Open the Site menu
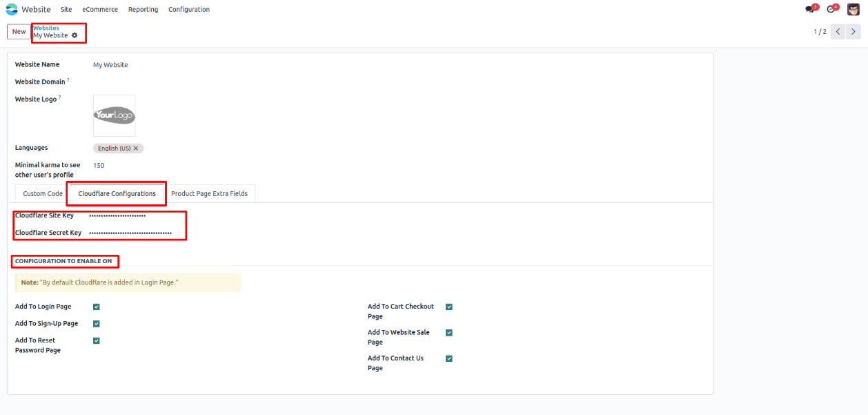Screen dimensions: 868x415 66,10
